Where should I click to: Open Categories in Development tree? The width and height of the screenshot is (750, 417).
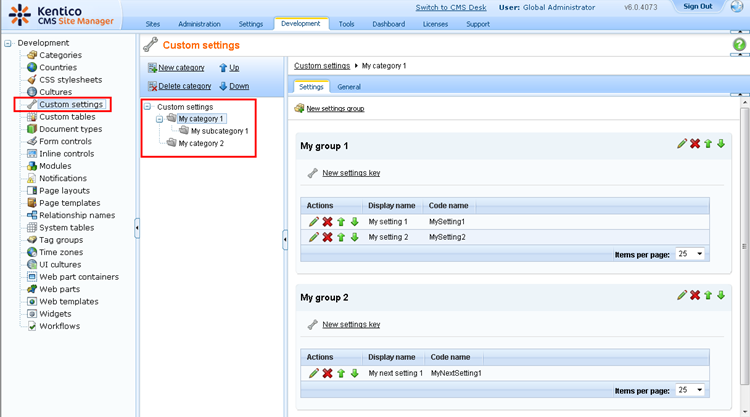pyautogui.click(x=60, y=55)
